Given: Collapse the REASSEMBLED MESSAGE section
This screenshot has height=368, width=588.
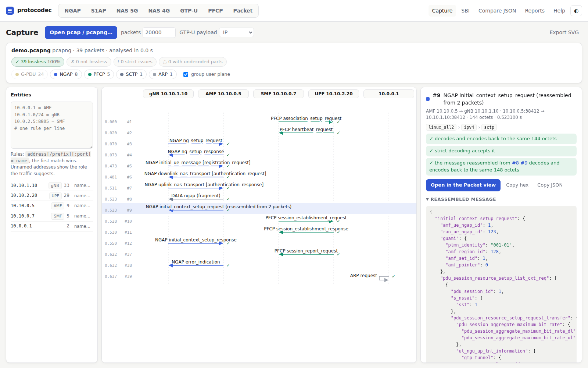Looking at the screenshot, I should 461,199.
